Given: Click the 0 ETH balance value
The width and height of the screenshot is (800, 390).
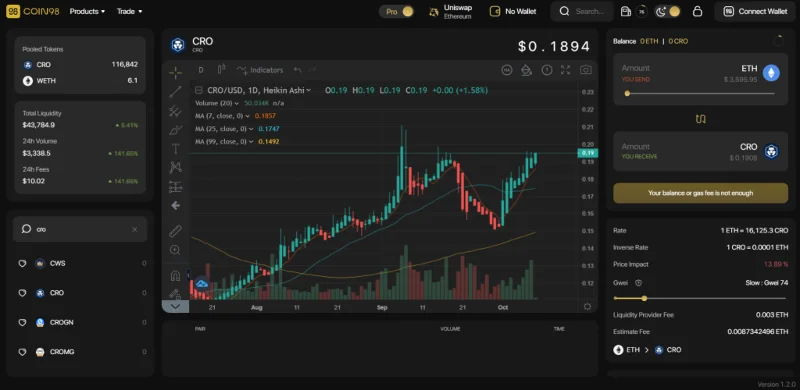Looking at the screenshot, I should pyautogui.click(x=649, y=41).
